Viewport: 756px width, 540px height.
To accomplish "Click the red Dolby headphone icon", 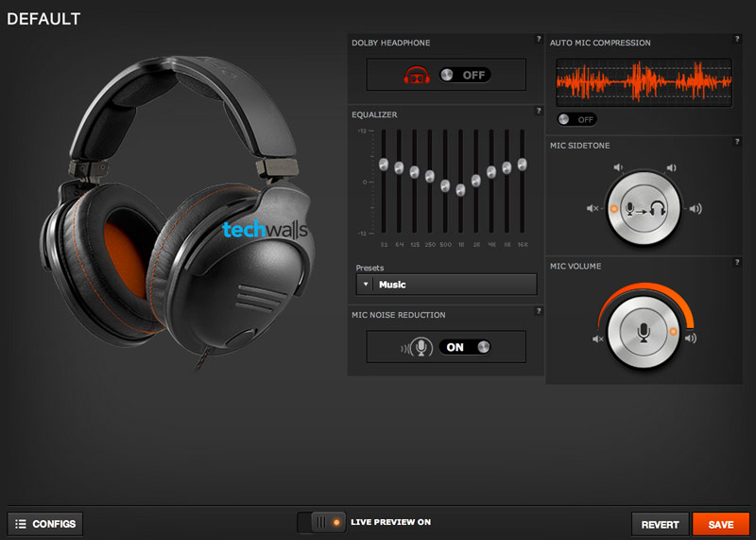I will click(x=417, y=76).
